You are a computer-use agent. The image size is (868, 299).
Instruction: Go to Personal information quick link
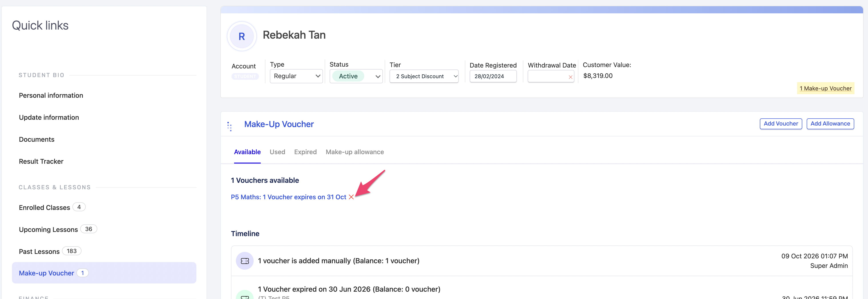[x=51, y=95]
